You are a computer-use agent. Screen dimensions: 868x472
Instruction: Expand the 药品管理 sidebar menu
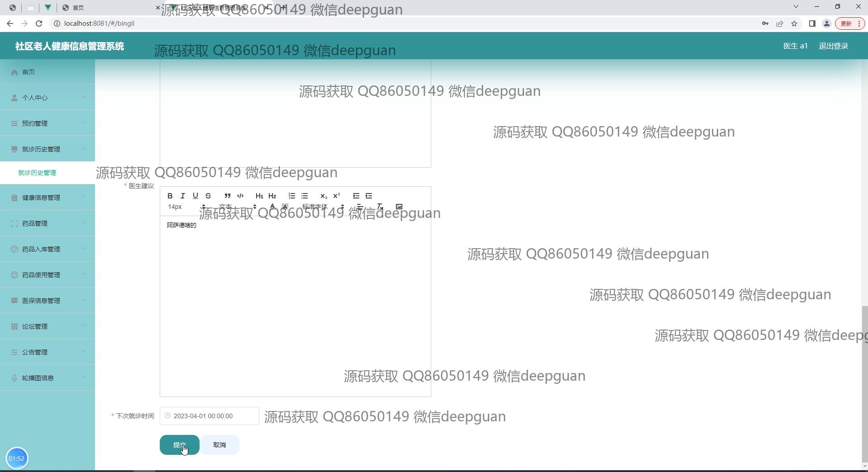(48, 223)
